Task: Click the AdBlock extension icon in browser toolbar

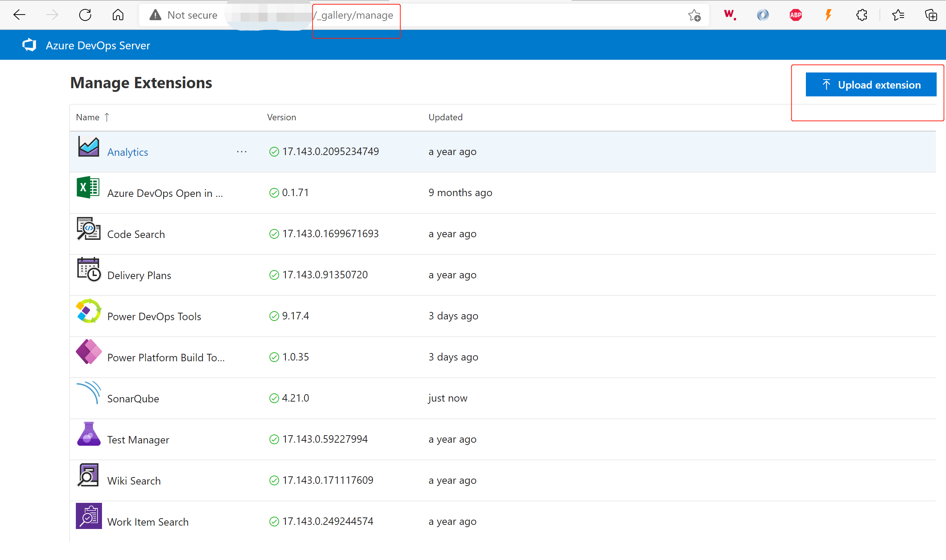Action: (x=795, y=15)
